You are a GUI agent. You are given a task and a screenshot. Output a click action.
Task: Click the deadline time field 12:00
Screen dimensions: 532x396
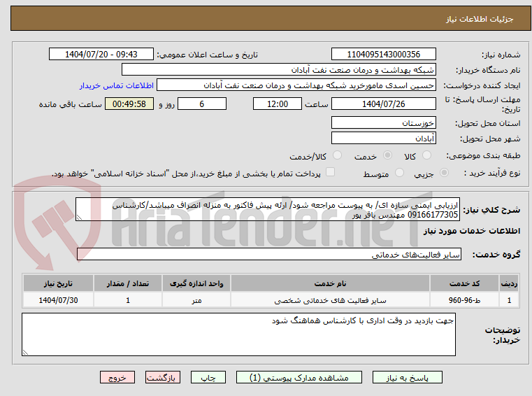278,104
